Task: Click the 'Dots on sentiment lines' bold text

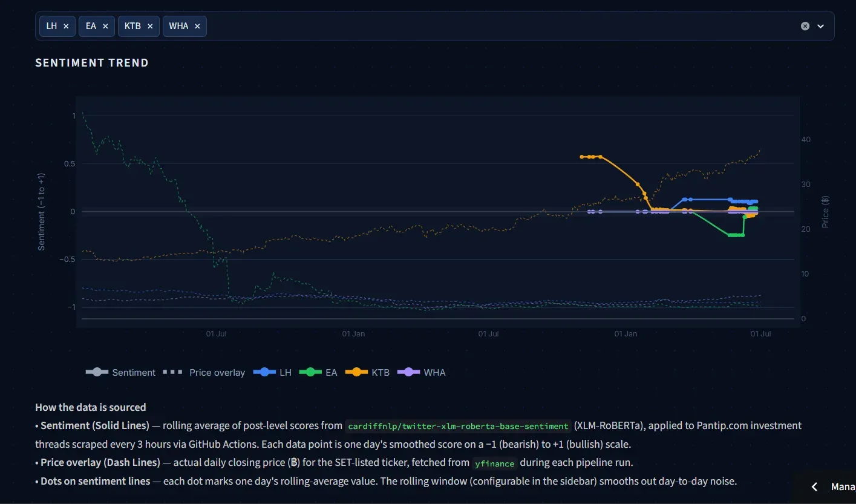Action: coord(96,482)
